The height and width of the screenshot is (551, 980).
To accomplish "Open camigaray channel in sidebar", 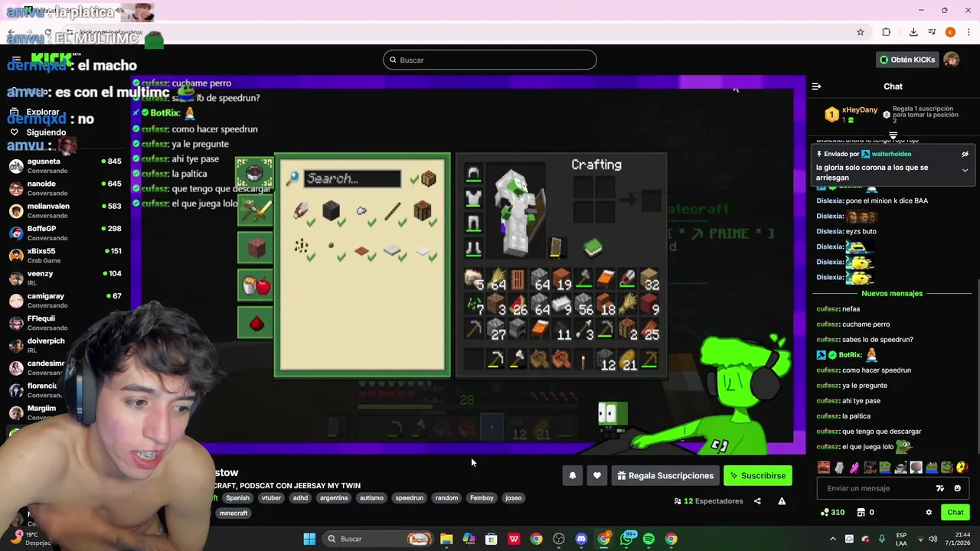I will click(64, 300).
